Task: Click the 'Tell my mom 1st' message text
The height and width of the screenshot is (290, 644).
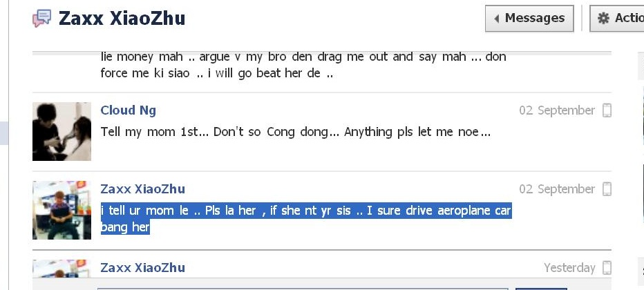Action: (x=296, y=132)
